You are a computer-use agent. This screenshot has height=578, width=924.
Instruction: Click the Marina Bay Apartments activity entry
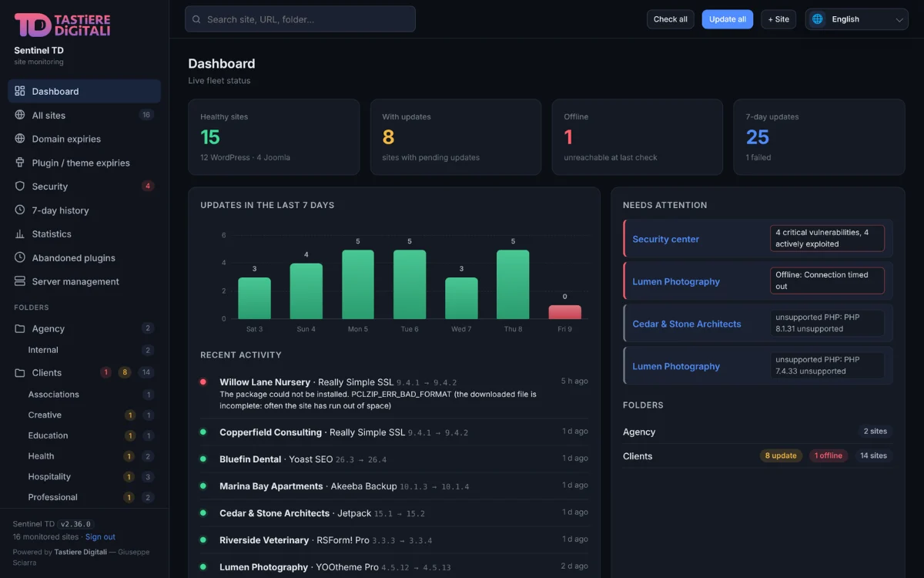point(394,486)
